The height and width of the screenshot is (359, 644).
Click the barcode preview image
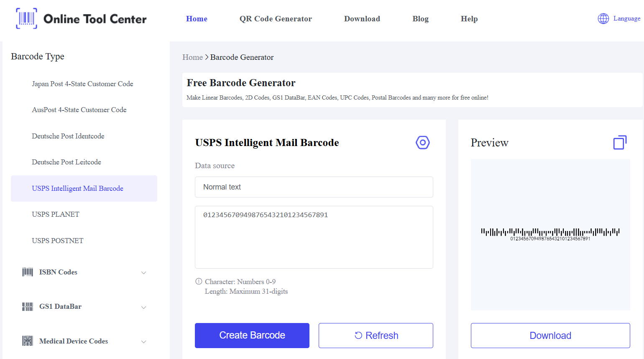pyautogui.click(x=550, y=234)
